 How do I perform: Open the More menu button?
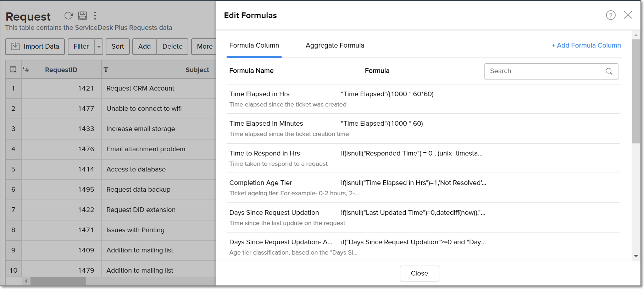(204, 47)
